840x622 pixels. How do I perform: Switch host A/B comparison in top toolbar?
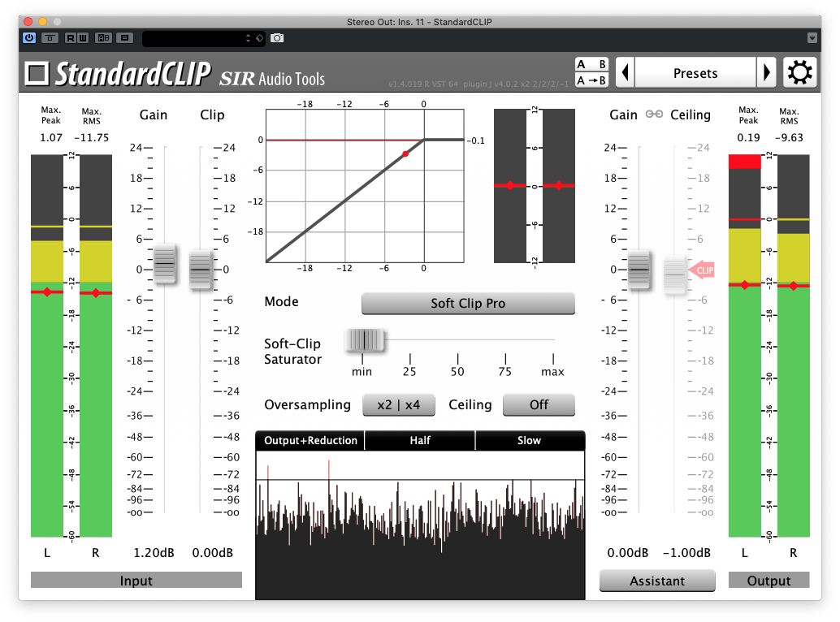tap(104, 38)
